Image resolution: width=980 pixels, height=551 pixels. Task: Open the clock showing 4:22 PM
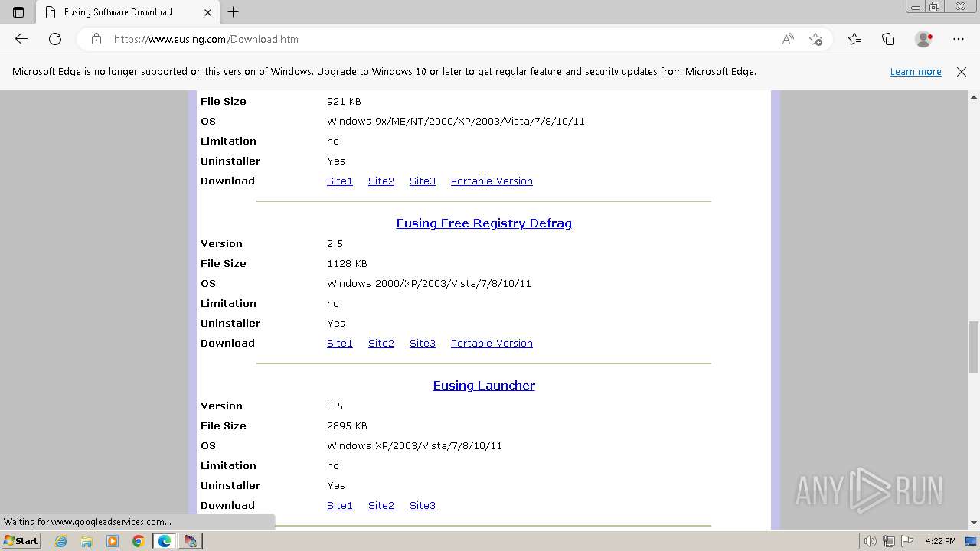point(940,541)
